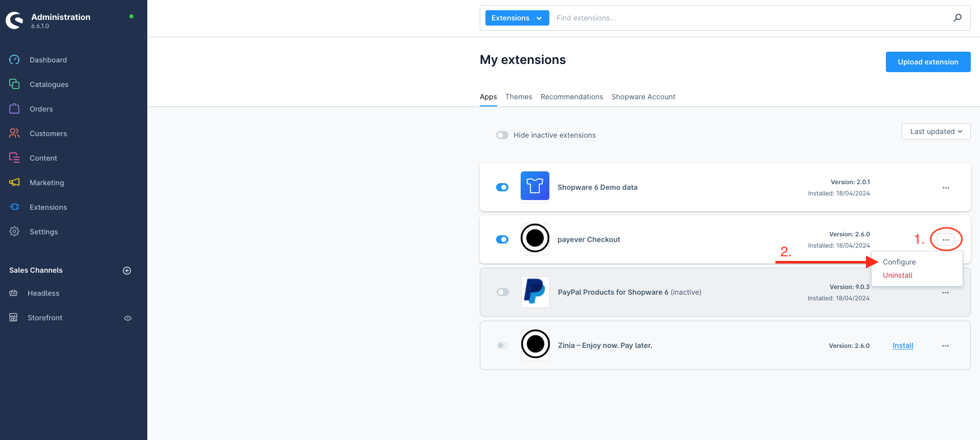Click the PayPal Products logo icon
Viewport: 980px width, 440px height.
pos(535,292)
